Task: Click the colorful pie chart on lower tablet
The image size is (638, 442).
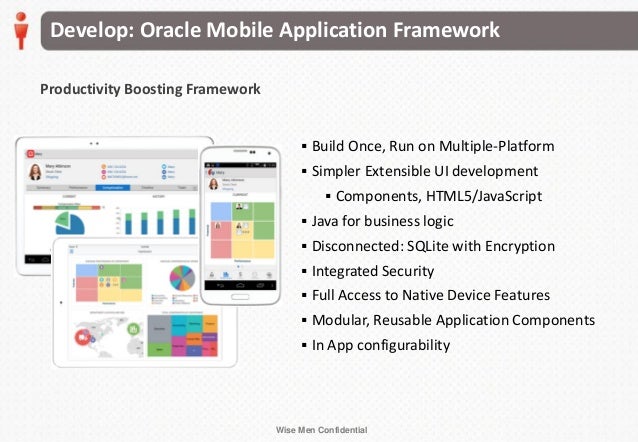Action: tap(182, 278)
